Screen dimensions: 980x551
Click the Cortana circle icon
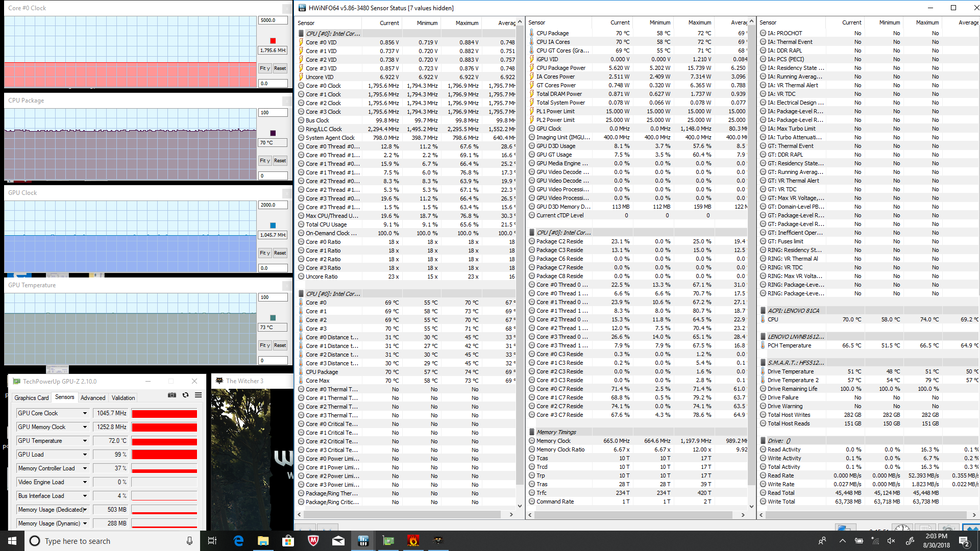tap(35, 541)
